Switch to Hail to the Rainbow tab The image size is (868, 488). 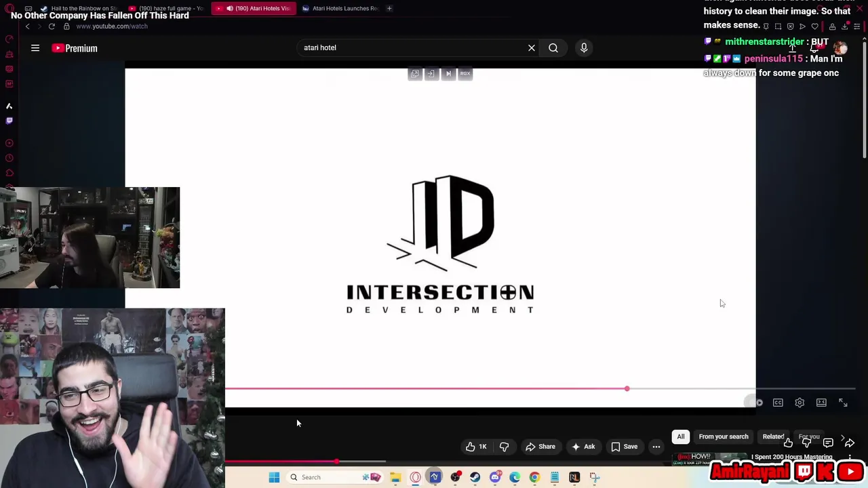[x=80, y=8]
